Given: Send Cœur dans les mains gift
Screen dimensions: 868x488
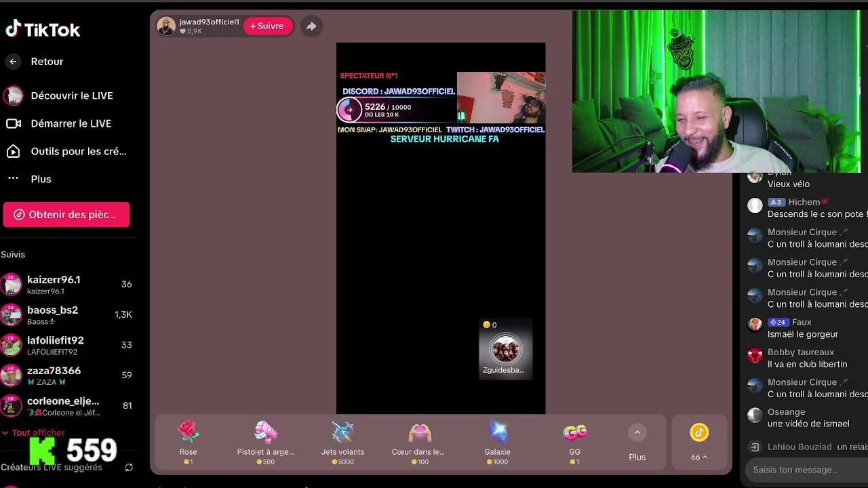Looking at the screenshot, I should coord(419,443).
